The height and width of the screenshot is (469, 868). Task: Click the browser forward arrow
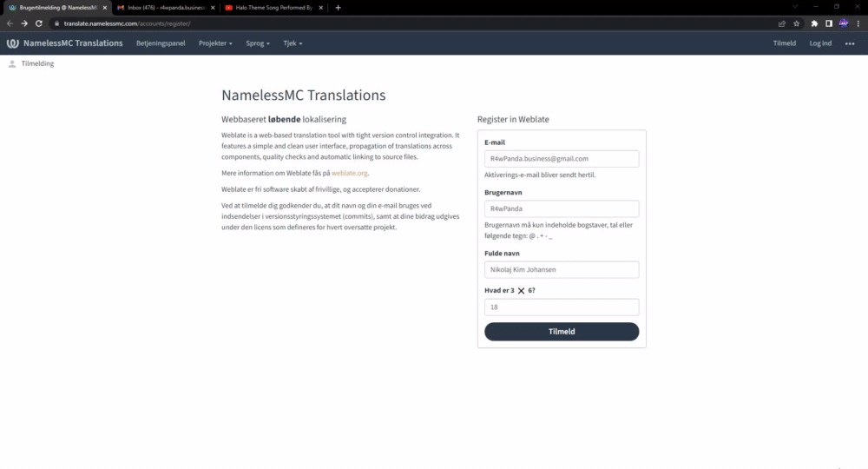tap(23, 23)
